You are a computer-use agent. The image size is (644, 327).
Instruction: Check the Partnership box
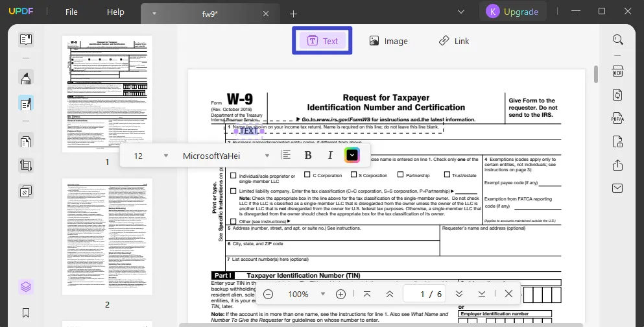(400, 175)
